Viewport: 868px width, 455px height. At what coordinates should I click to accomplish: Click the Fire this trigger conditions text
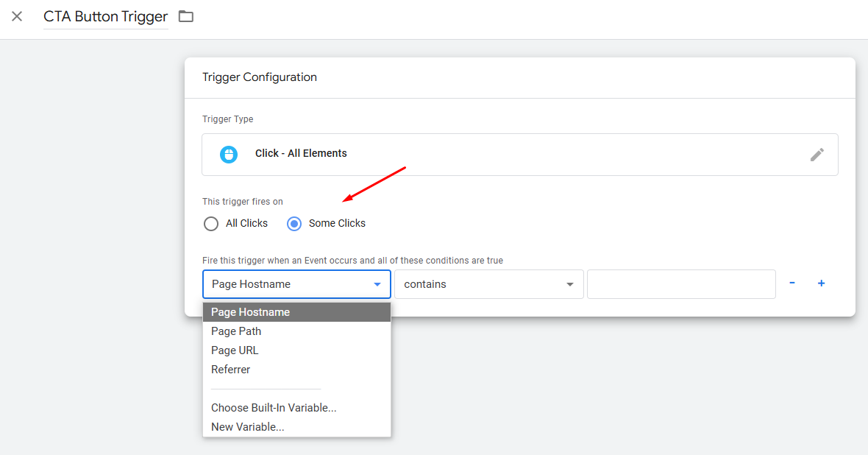tap(352, 261)
